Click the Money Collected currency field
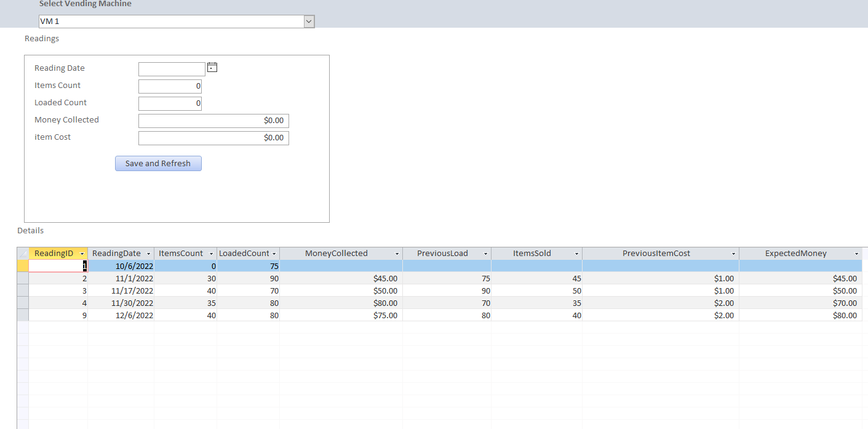This screenshot has height=429, width=868. (213, 121)
